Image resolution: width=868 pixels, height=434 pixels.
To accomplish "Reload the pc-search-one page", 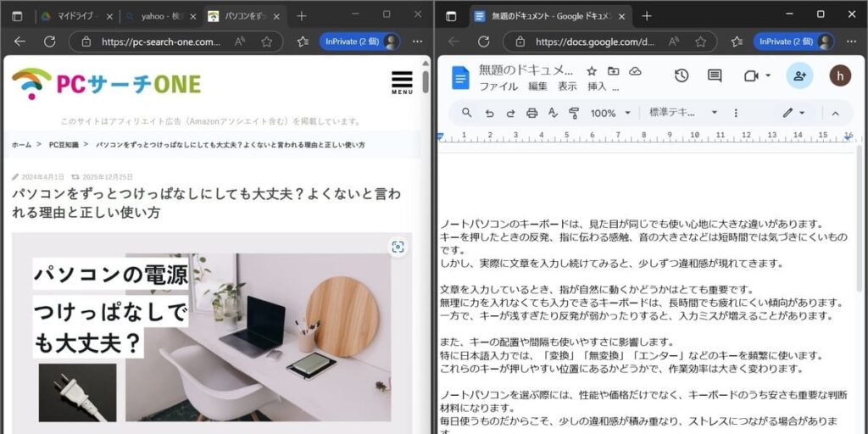I will click(x=49, y=42).
